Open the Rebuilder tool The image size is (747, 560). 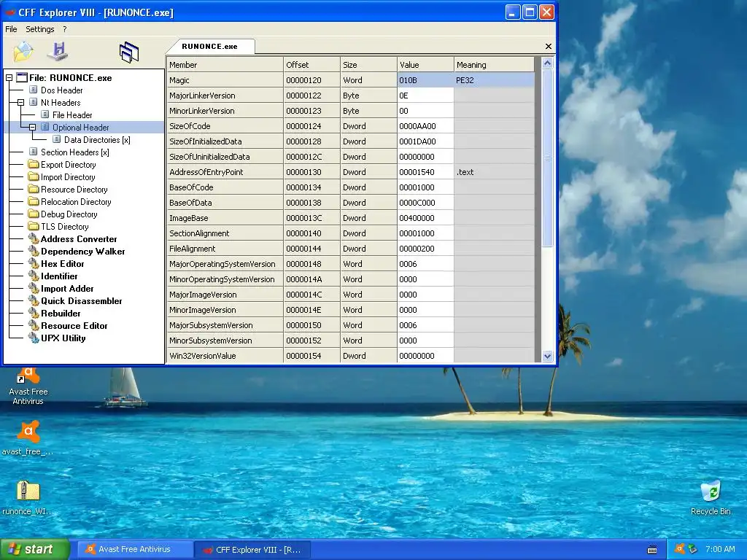tap(61, 313)
